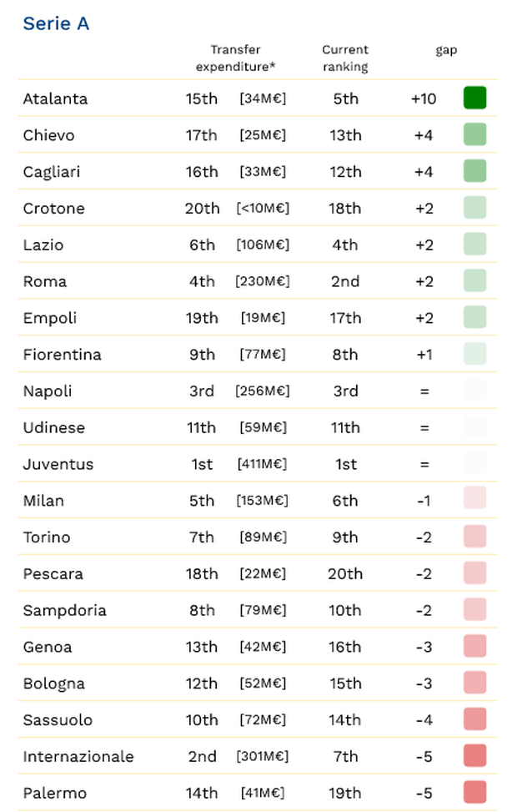Click the Roma team name

(x=45, y=281)
